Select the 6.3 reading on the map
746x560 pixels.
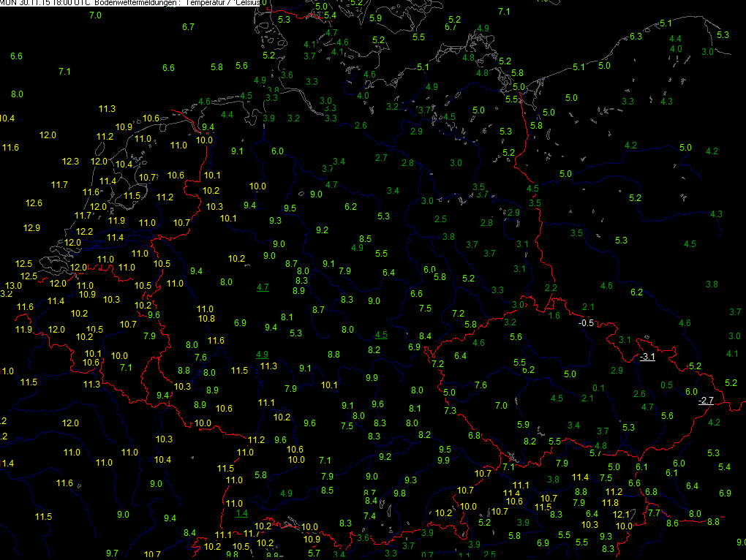[x=636, y=36]
